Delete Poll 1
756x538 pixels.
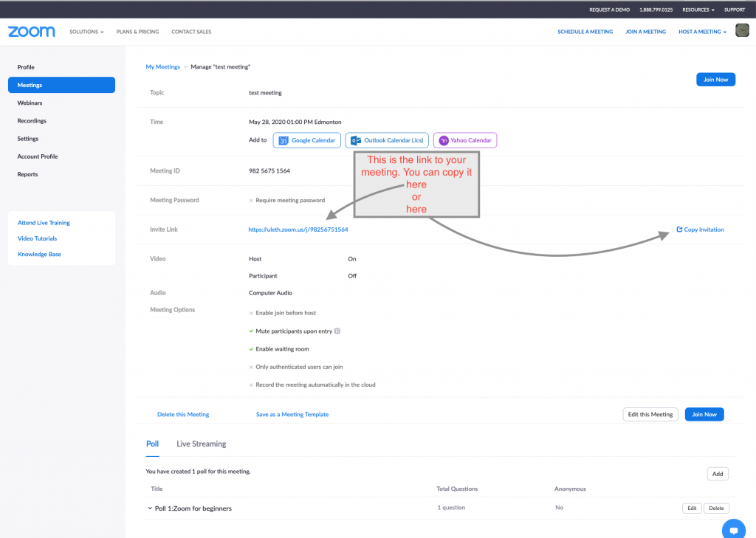716,508
